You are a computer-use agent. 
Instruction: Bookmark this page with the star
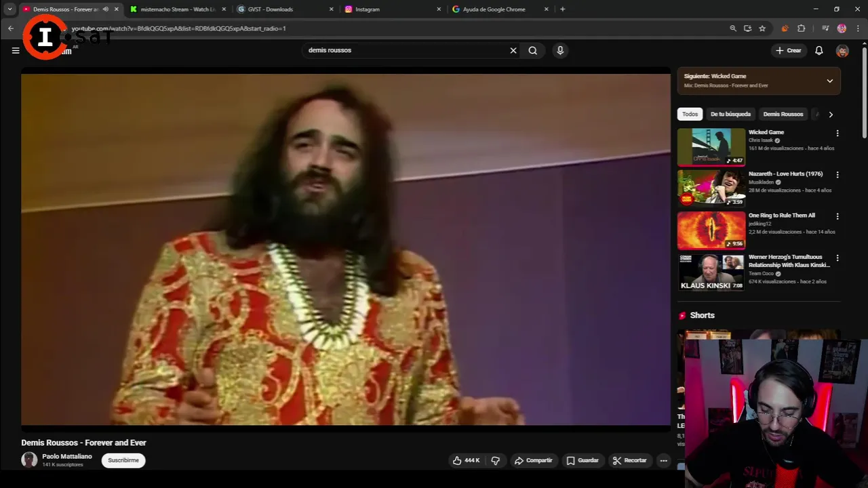[762, 28]
